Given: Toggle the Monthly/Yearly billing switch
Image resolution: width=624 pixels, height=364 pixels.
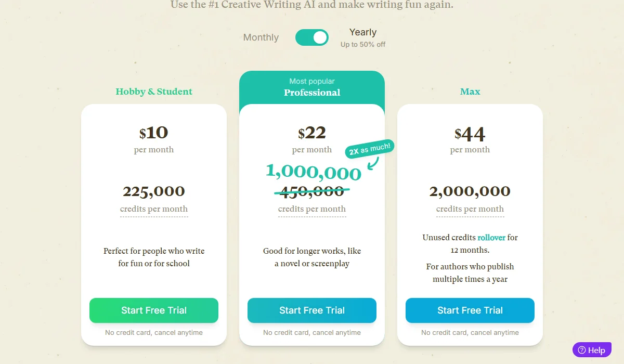Looking at the screenshot, I should [x=311, y=37].
